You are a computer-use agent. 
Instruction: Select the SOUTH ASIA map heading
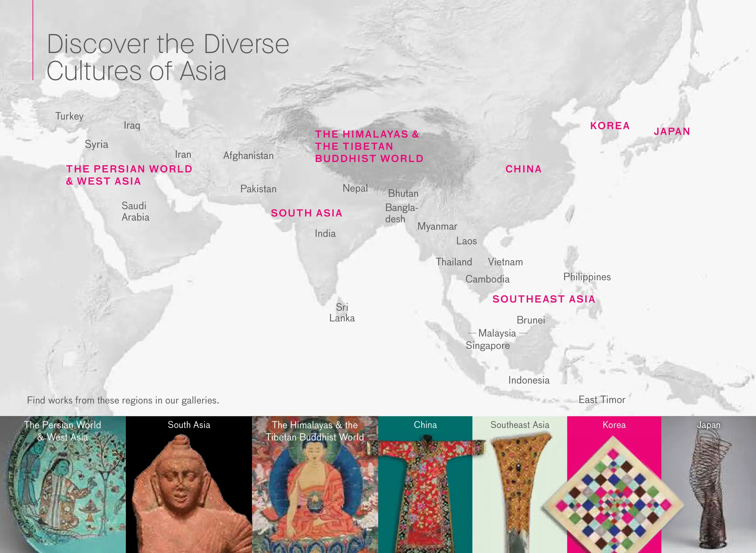[x=307, y=213]
